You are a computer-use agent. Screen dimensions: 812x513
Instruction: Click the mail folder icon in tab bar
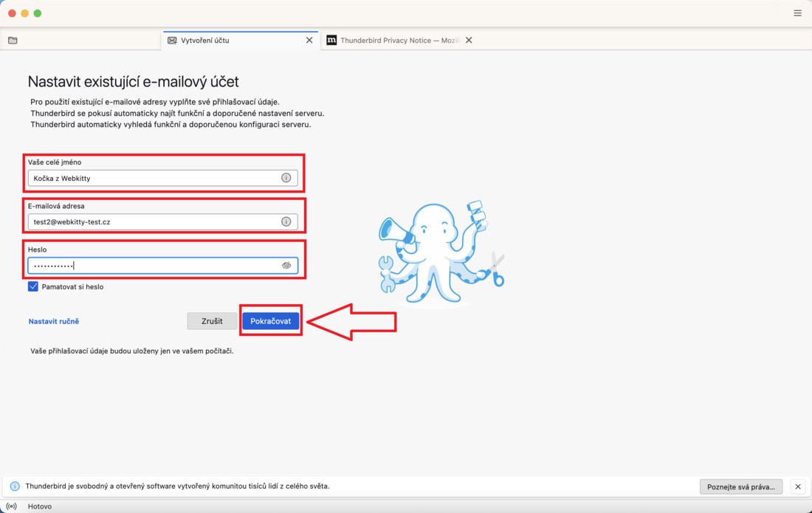(13, 41)
